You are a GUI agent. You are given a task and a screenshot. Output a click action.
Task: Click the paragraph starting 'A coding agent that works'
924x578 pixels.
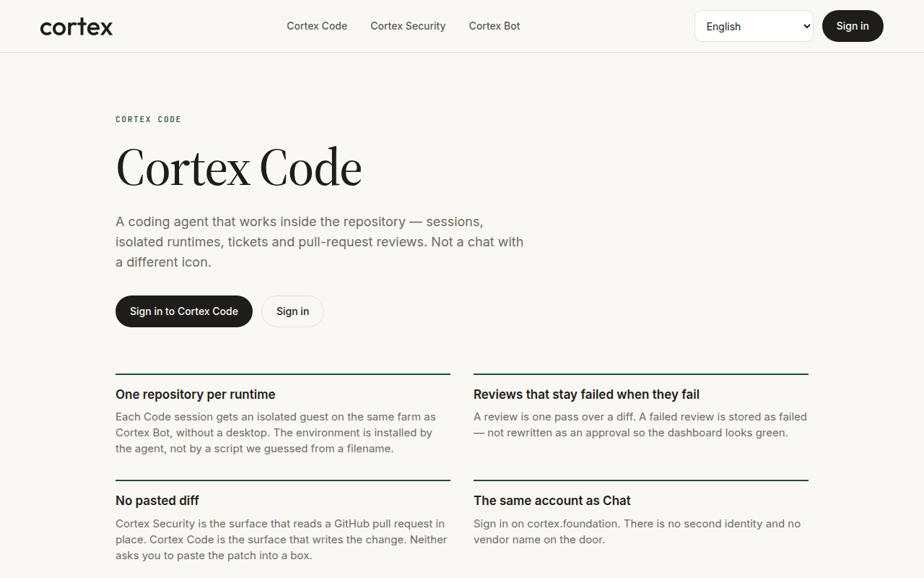pyautogui.click(x=320, y=242)
